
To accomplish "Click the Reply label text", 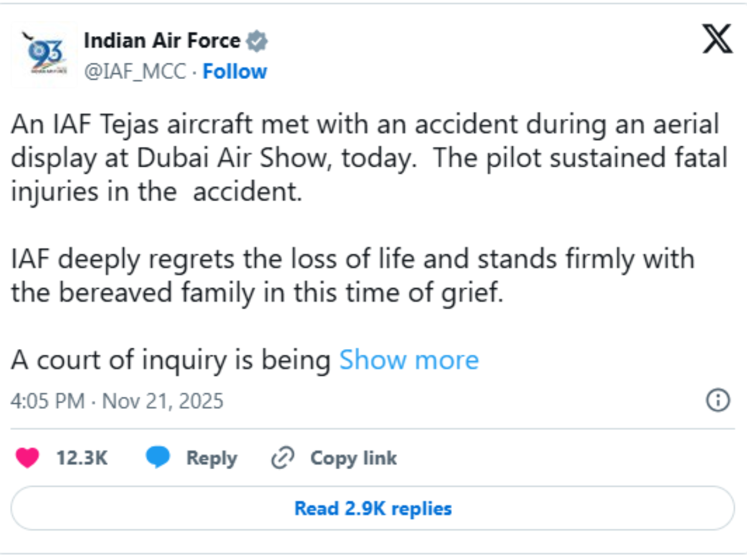I will (212, 458).
